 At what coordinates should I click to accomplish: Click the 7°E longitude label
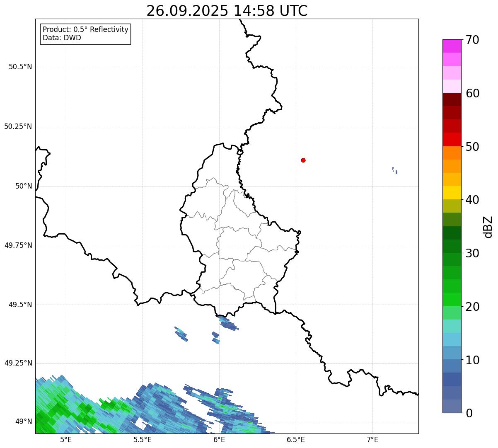tap(372, 439)
